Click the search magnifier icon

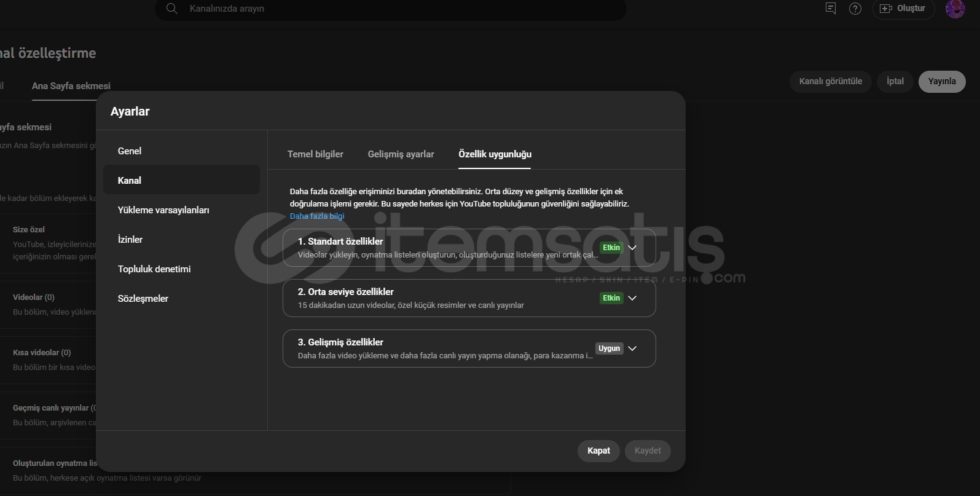click(x=172, y=9)
